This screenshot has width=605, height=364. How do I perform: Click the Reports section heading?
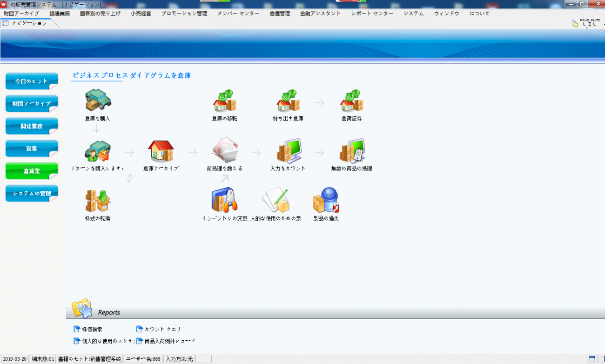(x=109, y=312)
